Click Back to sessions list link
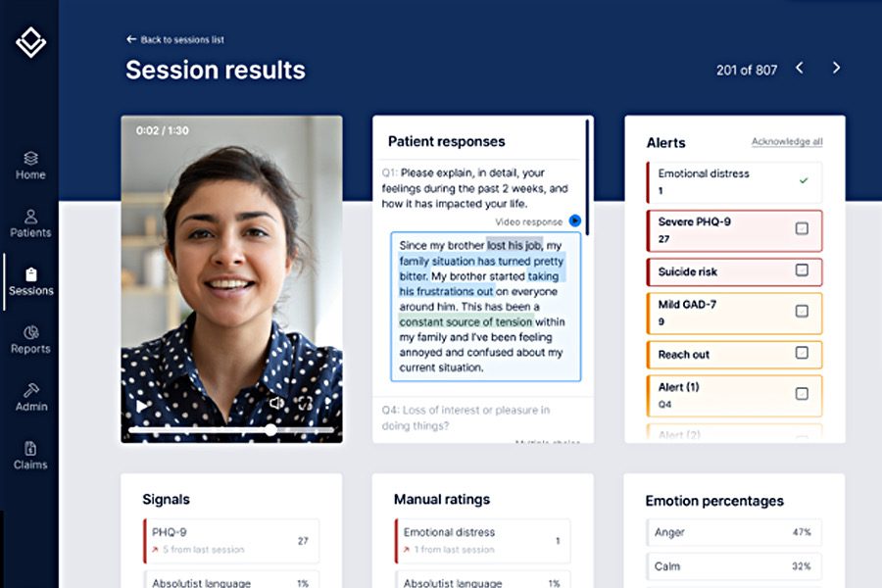 point(174,39)
